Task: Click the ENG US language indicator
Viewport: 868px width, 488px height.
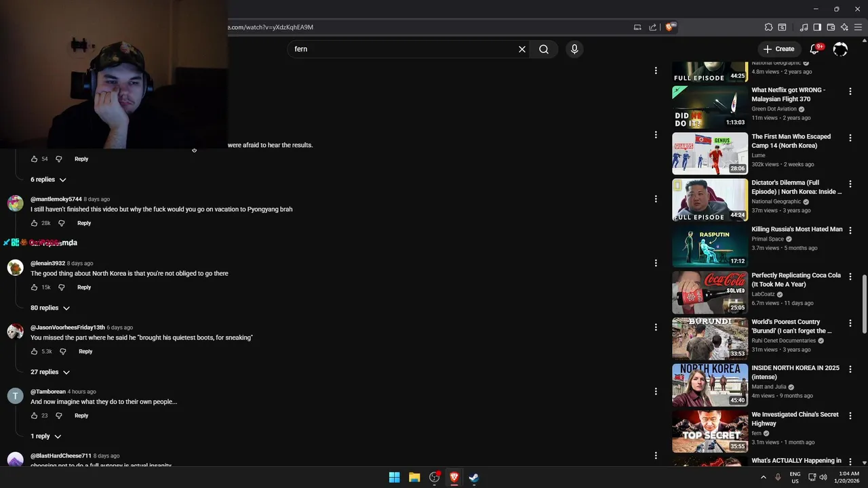Action: pos(795,477)
